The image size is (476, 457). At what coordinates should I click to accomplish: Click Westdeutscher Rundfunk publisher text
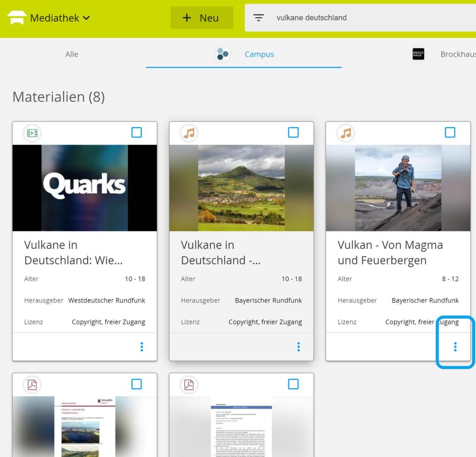[x=106, y=300]
